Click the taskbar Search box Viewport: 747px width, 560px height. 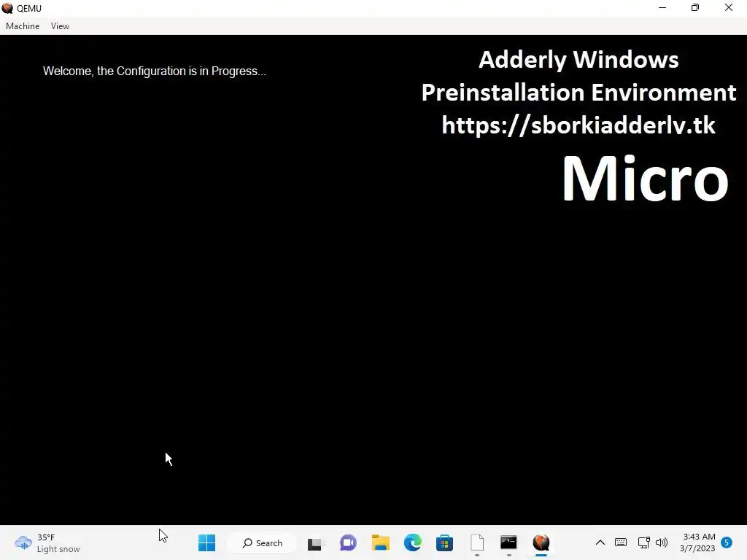point(262,542)
